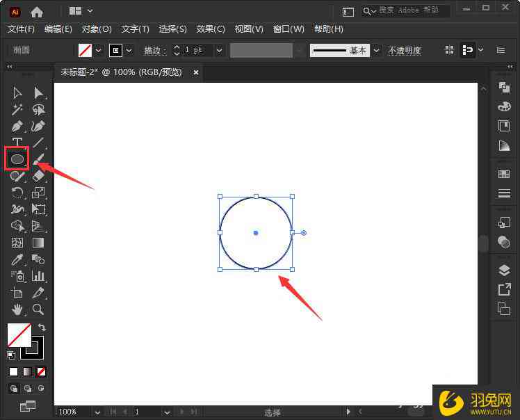This screenshot has height=420, width=520.
Task: Expand the stroke color dropdown in control bar
Action: (129, 51)
